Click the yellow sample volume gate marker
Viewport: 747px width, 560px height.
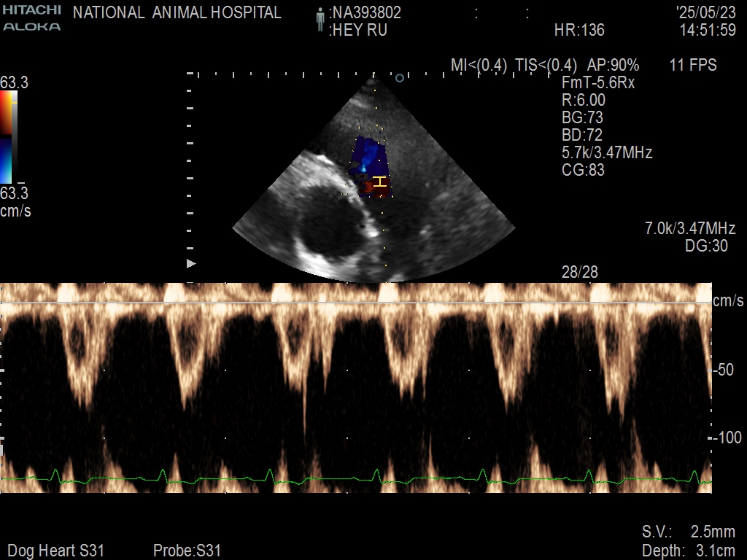pos(379,181)
